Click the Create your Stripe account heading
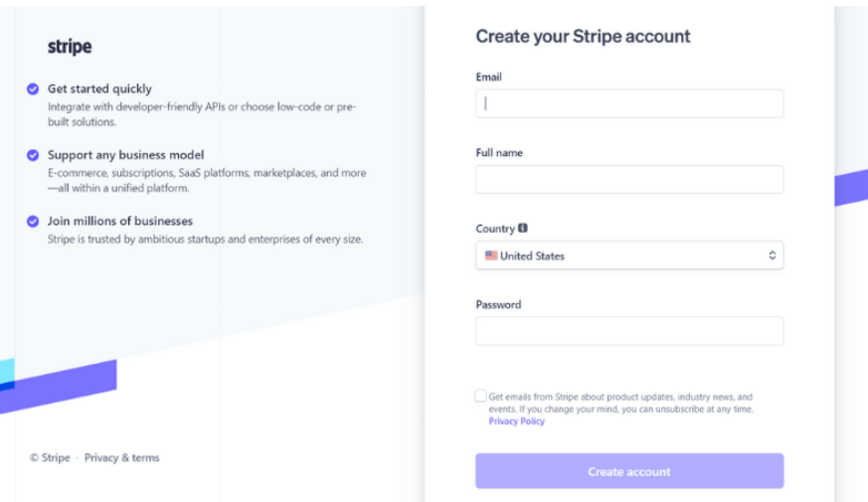This screenshot has width=868, height=502. click(x=583, y=37)
